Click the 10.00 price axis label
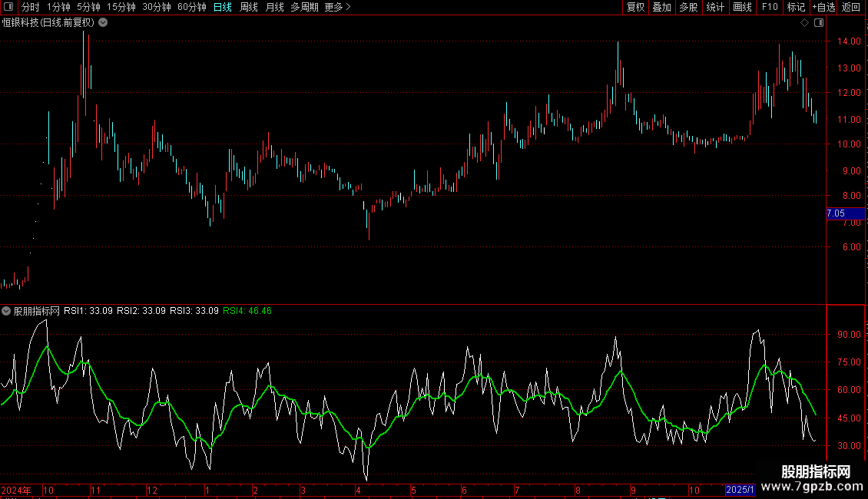This screenshot has height=499, width=868. tap(849, 144)
